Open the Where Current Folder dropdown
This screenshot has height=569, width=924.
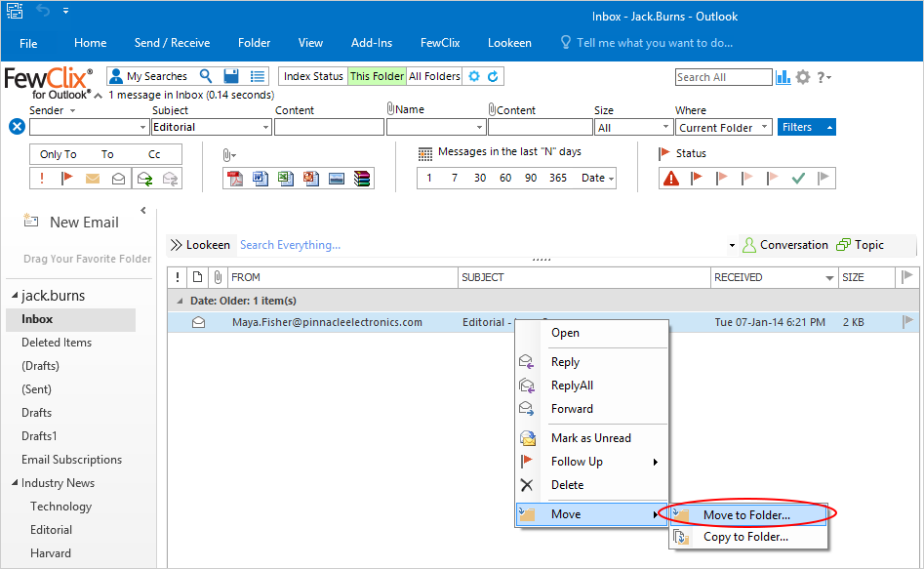click(763, 128)
